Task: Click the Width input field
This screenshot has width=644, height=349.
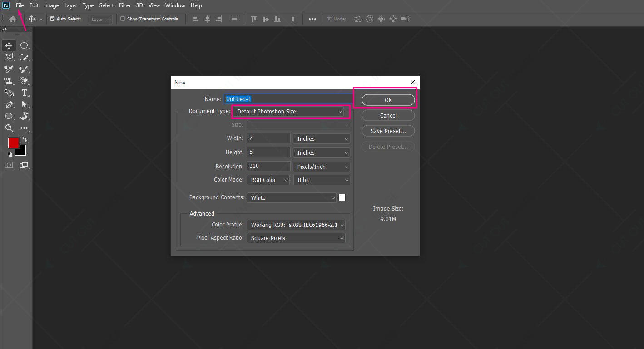Action: (x=268, y=138)
